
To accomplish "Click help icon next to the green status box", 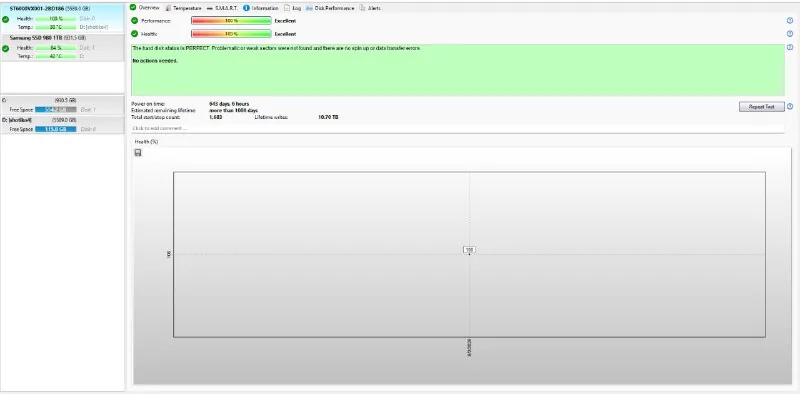I will pyautogui.click(x=790, y=47).
